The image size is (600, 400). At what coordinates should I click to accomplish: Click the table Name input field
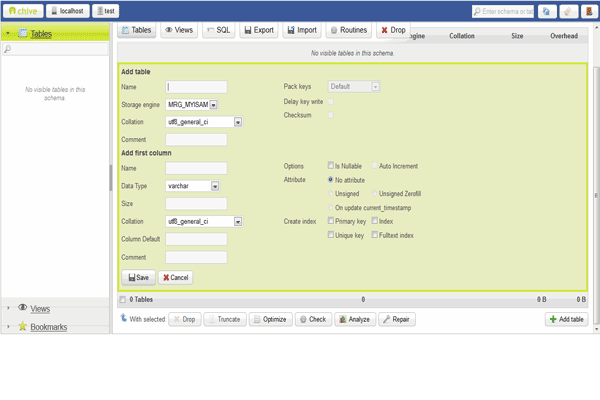click(196, 87)
